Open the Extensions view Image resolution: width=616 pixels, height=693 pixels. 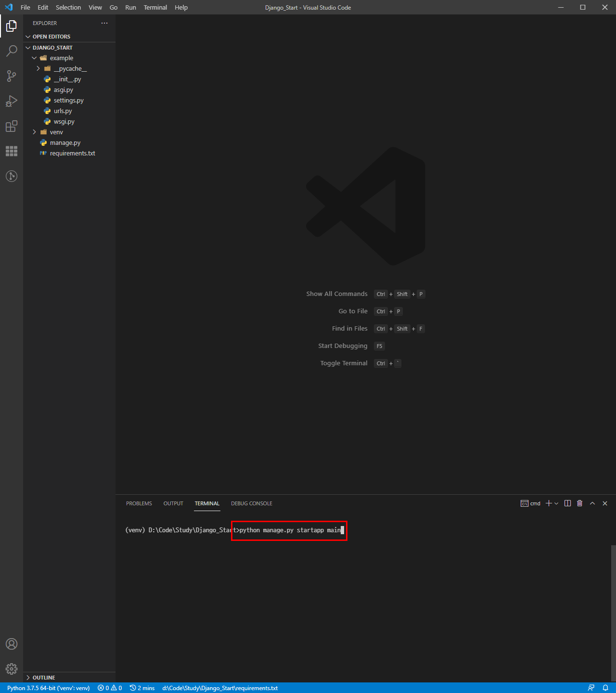click(12, 126)
